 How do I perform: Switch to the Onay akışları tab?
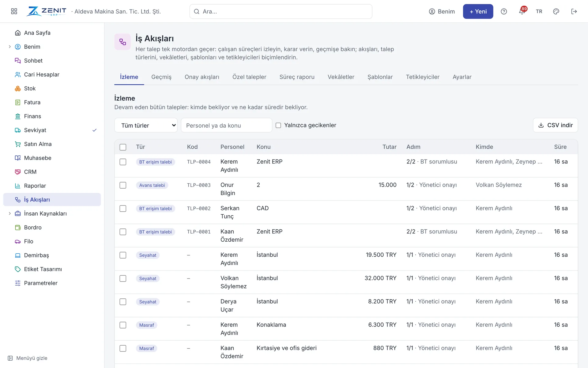point(202,77)
